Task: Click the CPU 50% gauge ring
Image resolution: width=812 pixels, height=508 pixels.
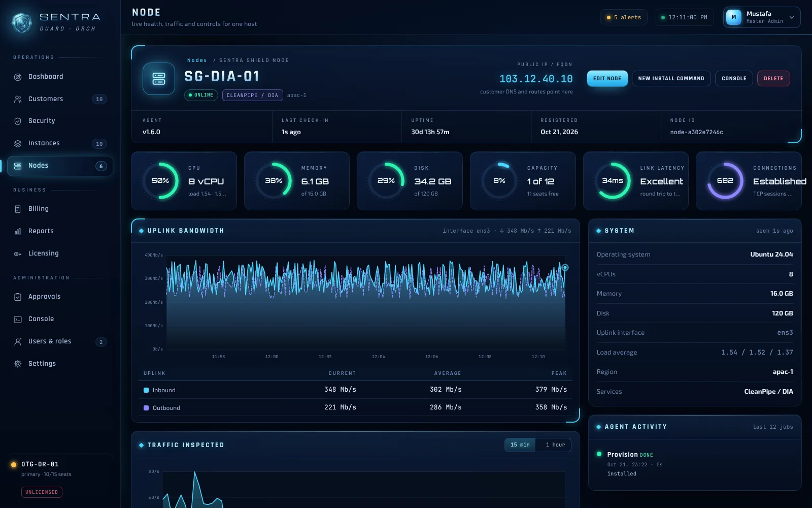Action: point(160,181)
